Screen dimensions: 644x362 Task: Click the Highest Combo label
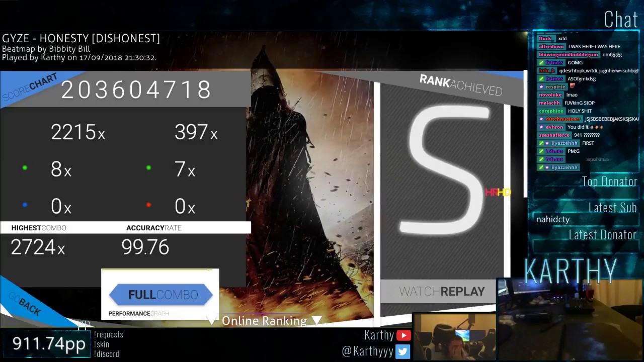[x=39, y=228]
